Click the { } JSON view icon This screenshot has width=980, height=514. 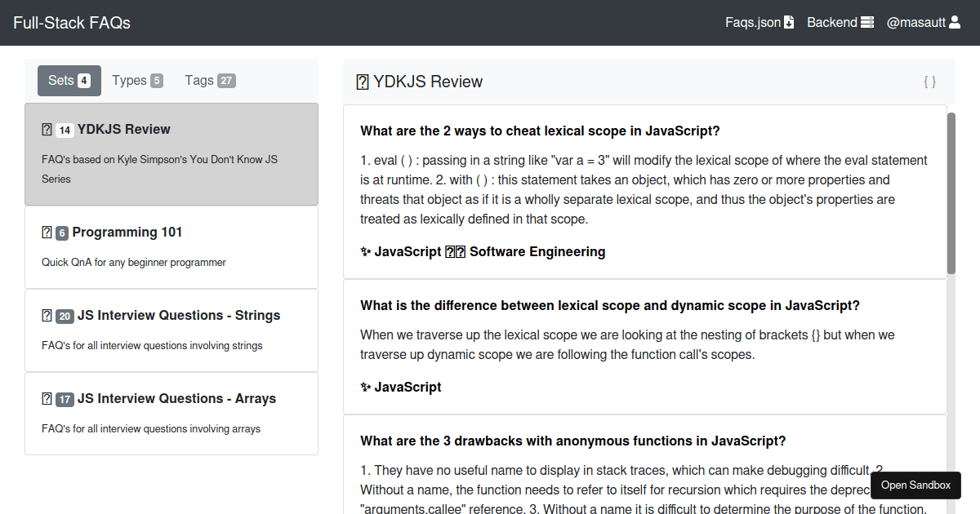tap(929, 81)
